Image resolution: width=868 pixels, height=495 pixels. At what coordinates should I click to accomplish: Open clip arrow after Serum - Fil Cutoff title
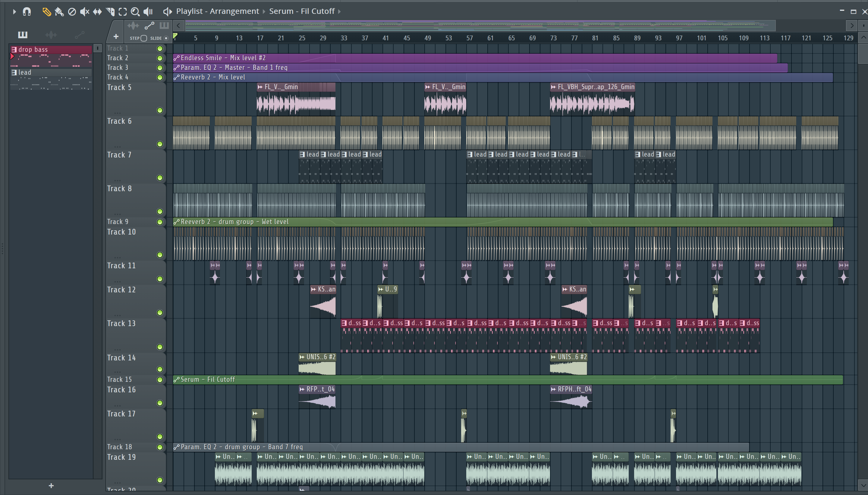point(339,11)
